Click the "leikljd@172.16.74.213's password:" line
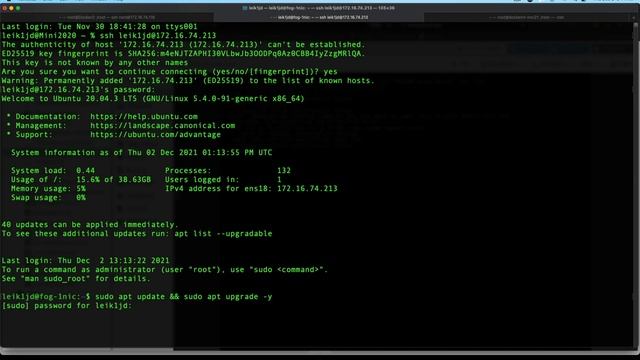The width and height of the screenshot is (640, 360). click(78, 90)
